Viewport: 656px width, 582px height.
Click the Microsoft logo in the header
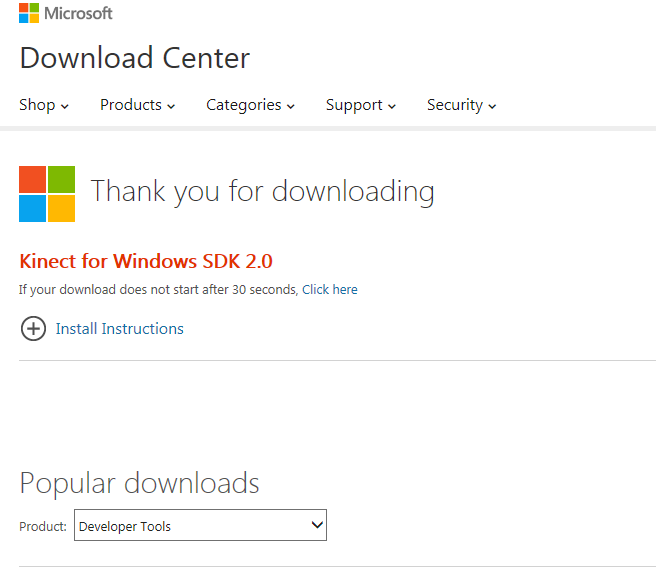(66, 13)
